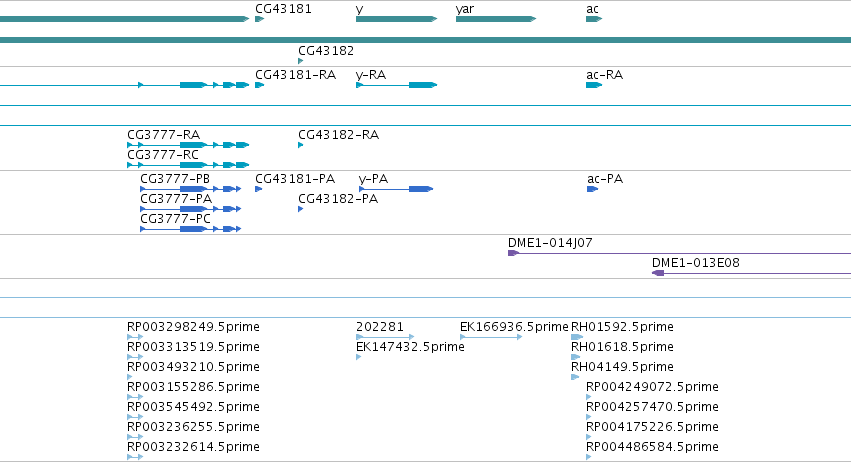Select the yar gene feature
Viewport: 851px width, 462px height.
496,19
